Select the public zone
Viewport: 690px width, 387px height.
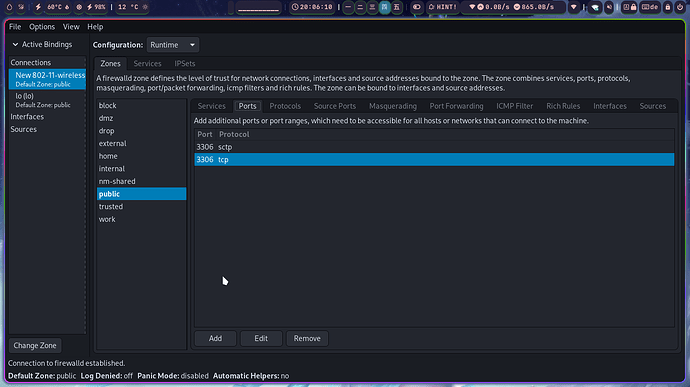[x=142, y=194]
